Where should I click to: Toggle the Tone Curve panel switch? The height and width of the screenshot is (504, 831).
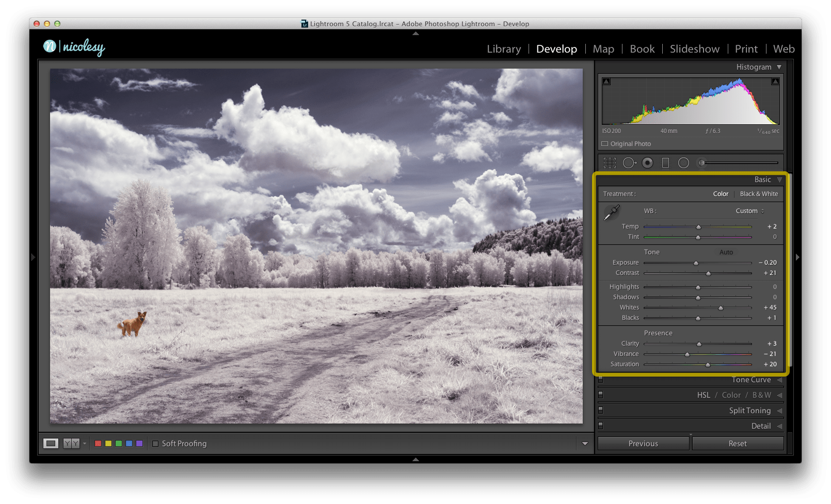tap(600, 380)
